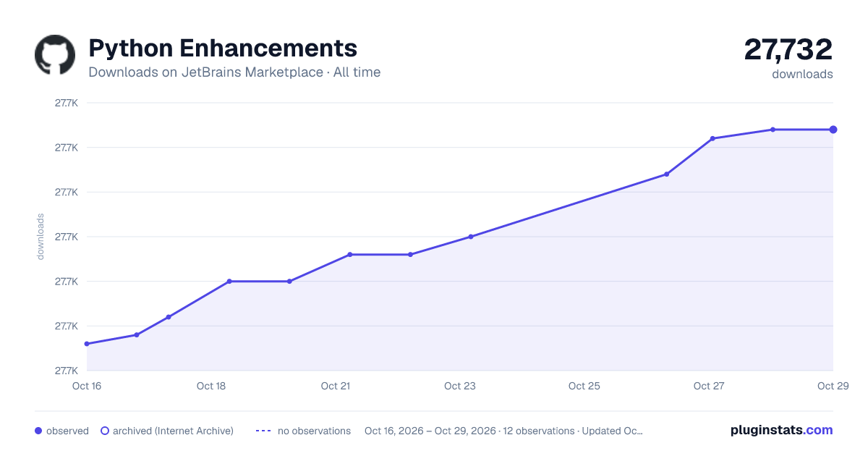
Task: Click the Oct 27 axis label
Action: (709, 386)
